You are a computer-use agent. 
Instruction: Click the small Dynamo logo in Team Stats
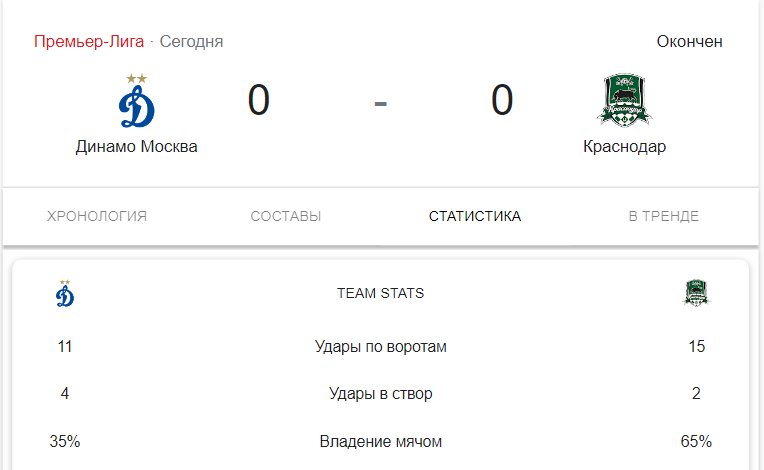pos(65,293)
